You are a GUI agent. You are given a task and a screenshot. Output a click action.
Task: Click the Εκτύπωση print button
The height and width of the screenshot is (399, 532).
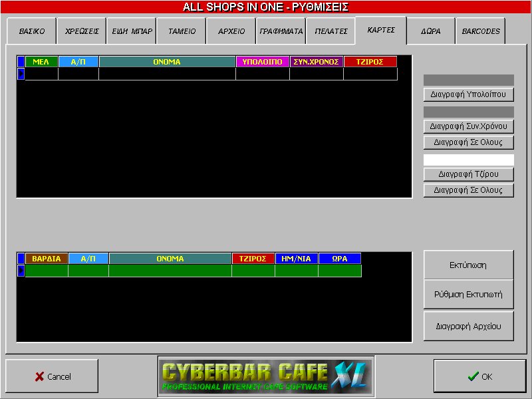pos(468,265)
